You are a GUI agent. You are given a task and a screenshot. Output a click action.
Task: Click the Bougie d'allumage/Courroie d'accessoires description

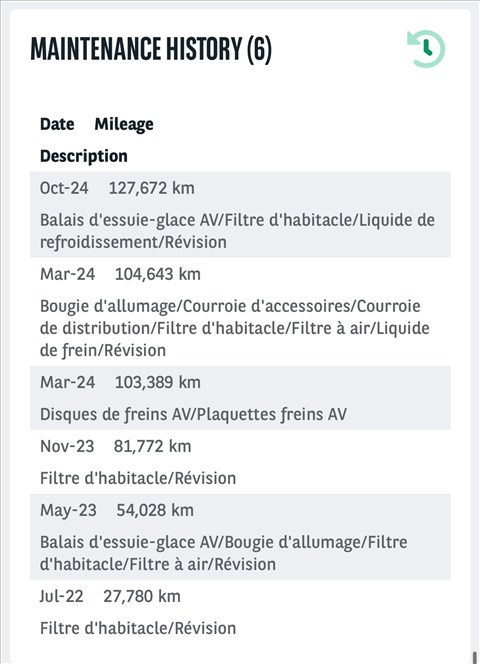click(235, 328)
